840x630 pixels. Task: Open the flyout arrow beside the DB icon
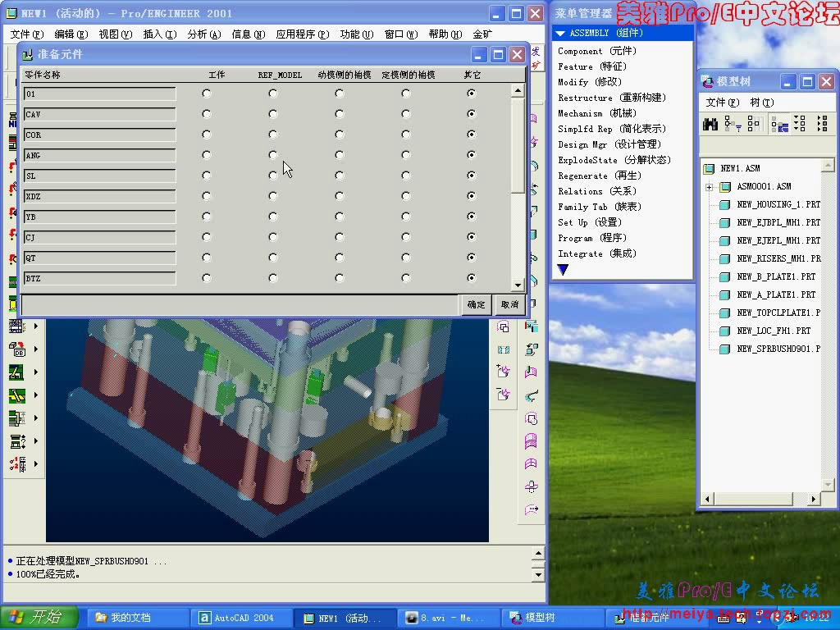pyautogui.click(x=36, y=349)
